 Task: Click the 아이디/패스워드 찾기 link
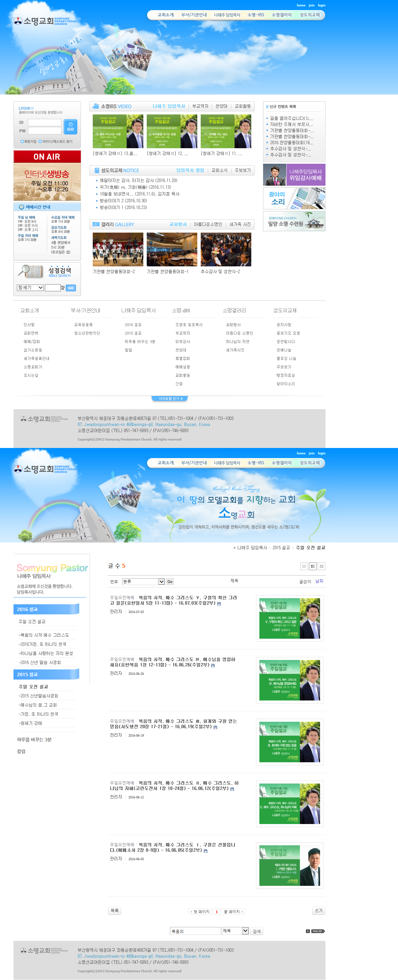56,141
